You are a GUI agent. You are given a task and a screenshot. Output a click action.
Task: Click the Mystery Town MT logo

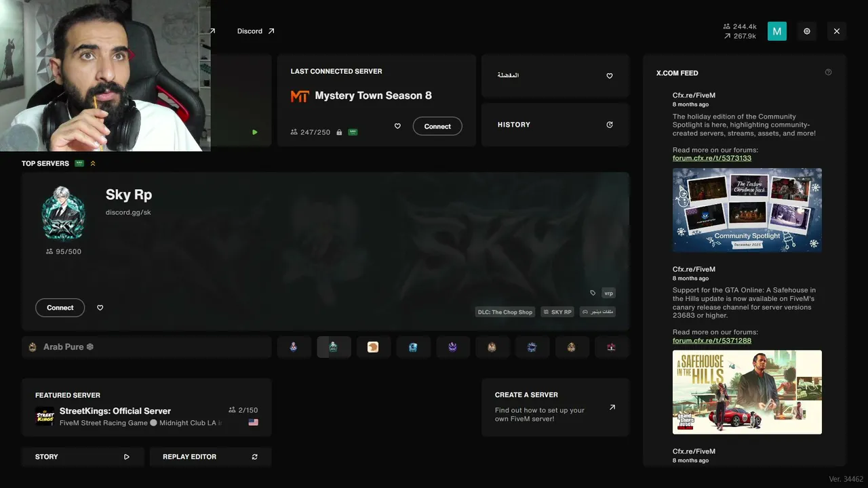coord(300,96)
